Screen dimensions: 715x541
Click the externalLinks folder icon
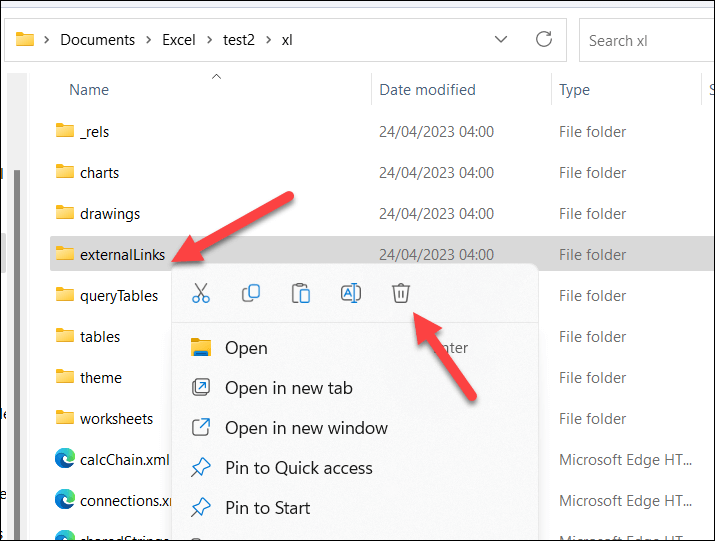click(x=65, y=253)
